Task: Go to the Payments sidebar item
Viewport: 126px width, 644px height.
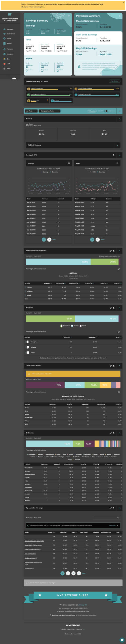Action: tap(10, 49)
